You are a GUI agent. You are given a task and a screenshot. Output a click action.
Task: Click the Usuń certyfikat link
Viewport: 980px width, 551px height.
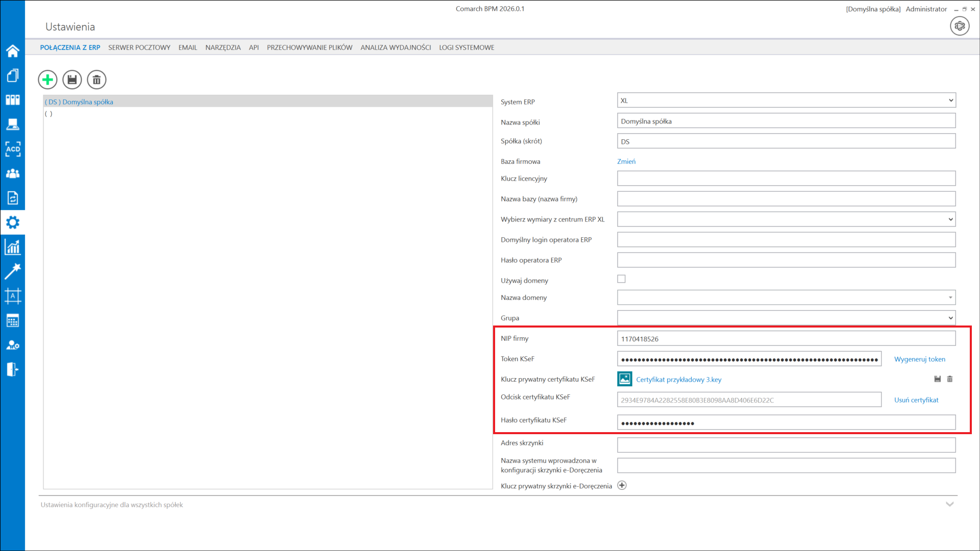click(916, 400)
